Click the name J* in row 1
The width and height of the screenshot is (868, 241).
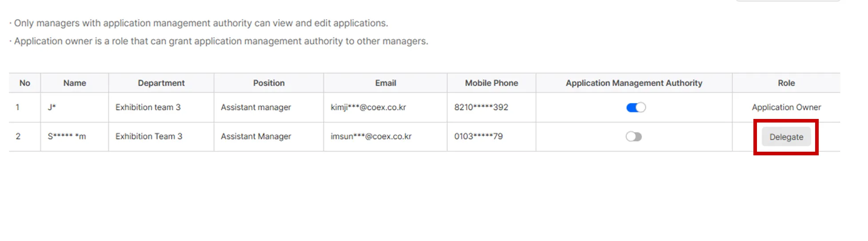[x=52, y=107]
